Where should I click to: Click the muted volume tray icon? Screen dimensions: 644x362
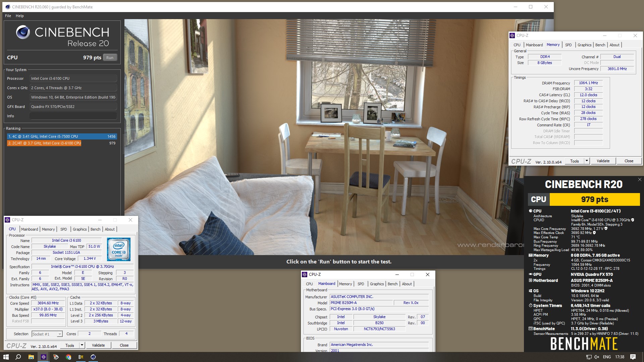click(597, 357)
